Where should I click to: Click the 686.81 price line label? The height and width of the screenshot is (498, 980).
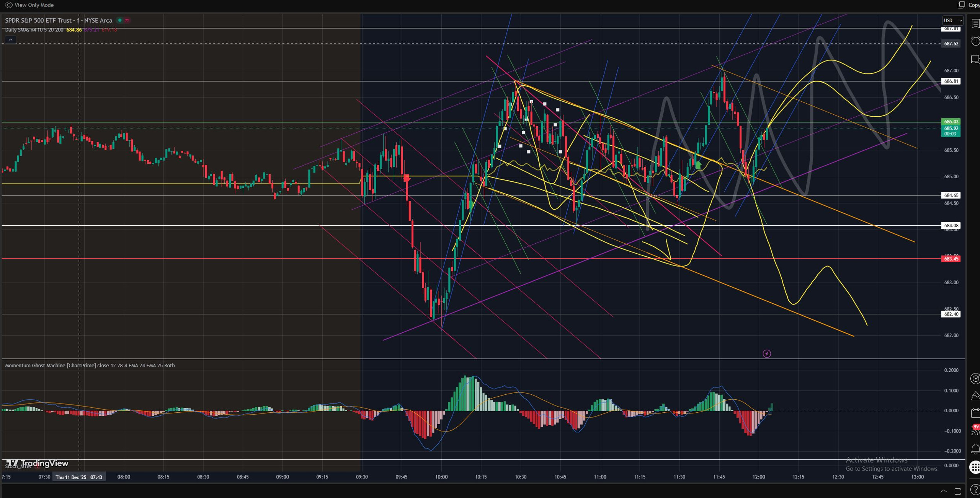point(951,81)
